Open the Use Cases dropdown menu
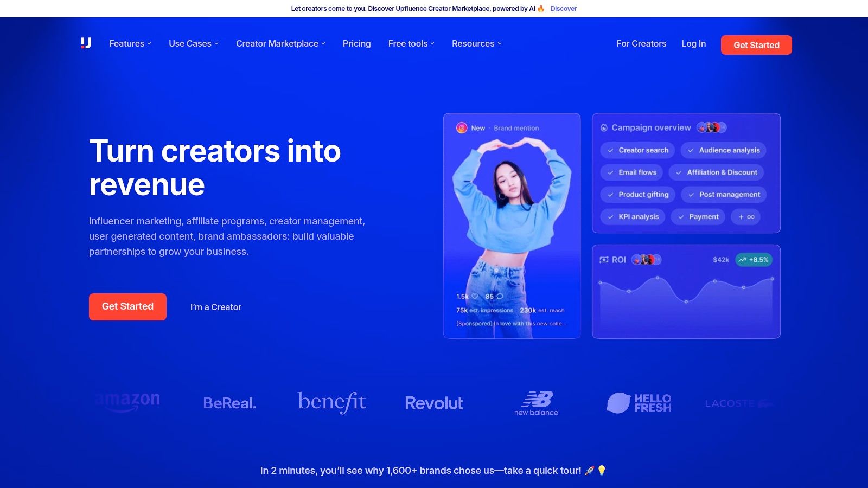This screenshot has width=868, height=488. pos(193,44)
